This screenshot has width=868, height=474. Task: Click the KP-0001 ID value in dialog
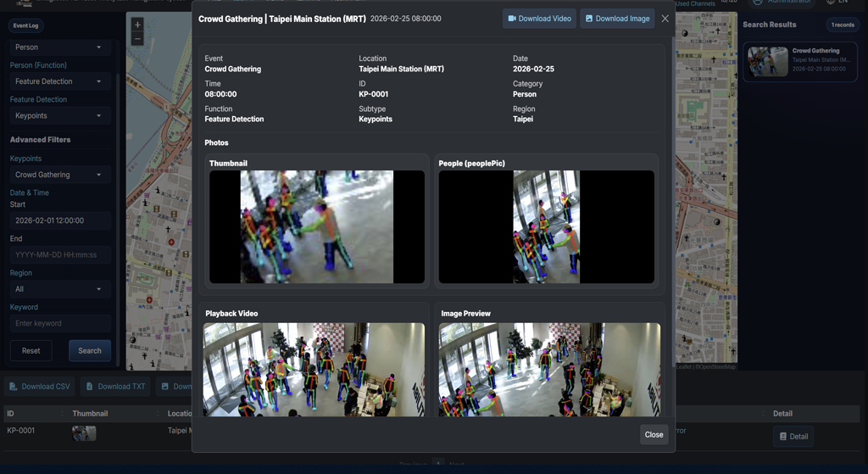click(x=374, y=94)
